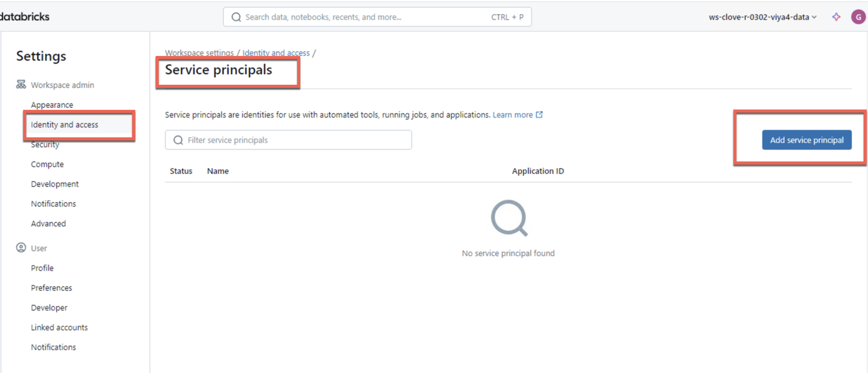Click the User circle icon in the sidebar
The height and width of the screenshot is (373, 868).
tap(21, 248)
